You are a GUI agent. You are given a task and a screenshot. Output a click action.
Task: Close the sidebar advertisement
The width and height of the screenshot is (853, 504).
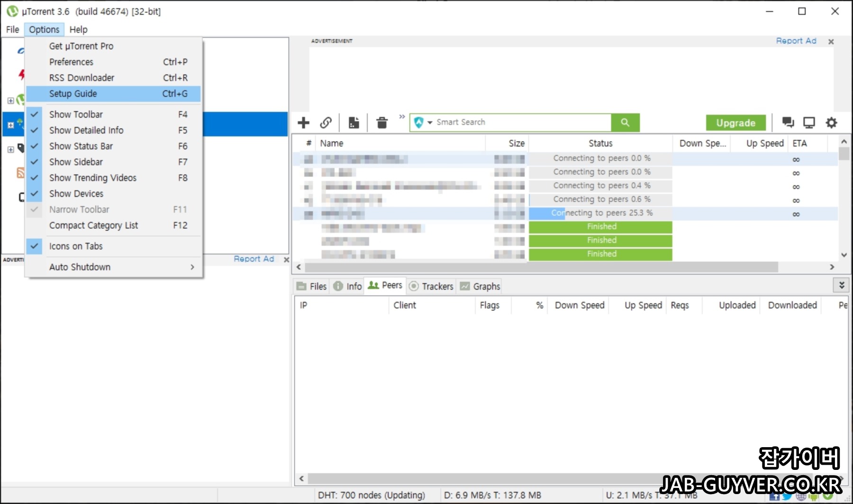point(286,260)
